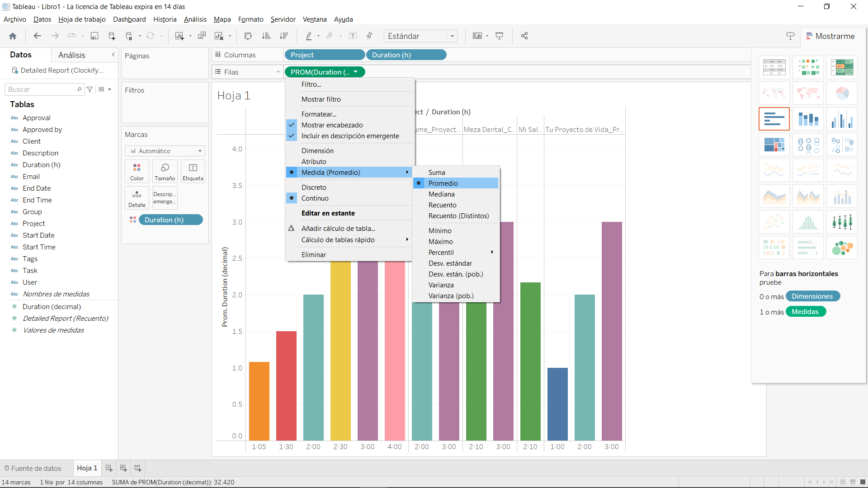The image size is (868, 488).
Task: Click the sort descending toolbar icon
Action: click(284, 36)
